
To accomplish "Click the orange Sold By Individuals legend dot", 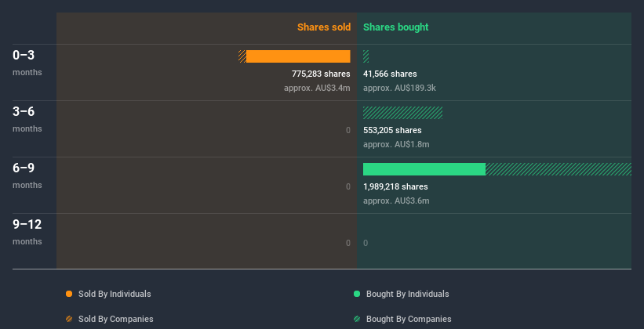I will point(69,294).
